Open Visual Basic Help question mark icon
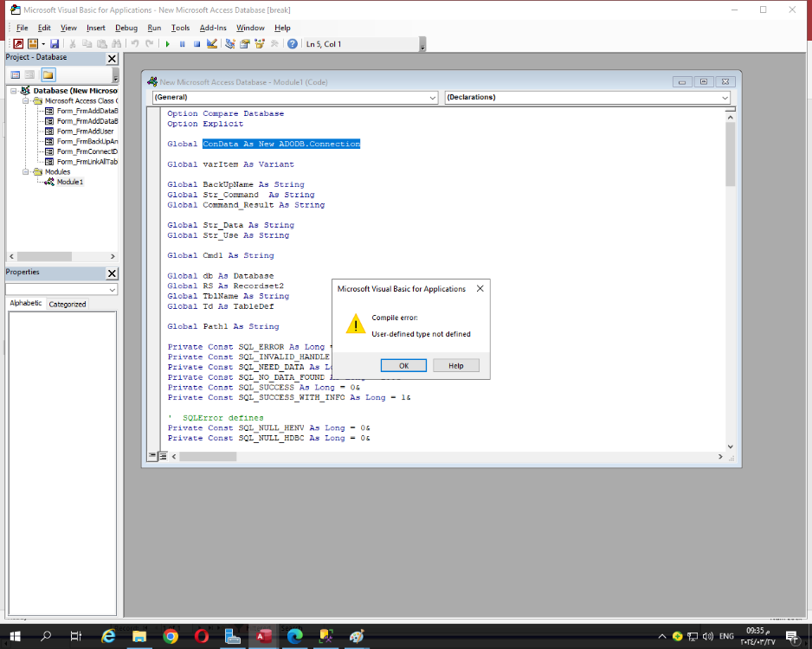This screenshot has width=812, height=649. pyautogui.click(x=293, y=44)
